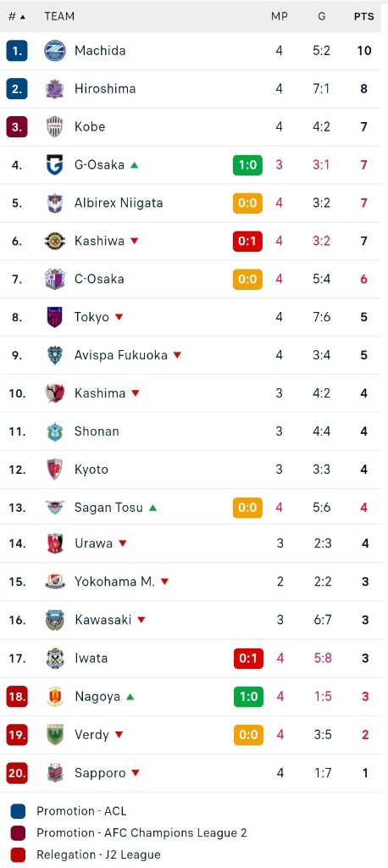
Task: Open Iwata live score 0:1 badge
Action: 248,658
